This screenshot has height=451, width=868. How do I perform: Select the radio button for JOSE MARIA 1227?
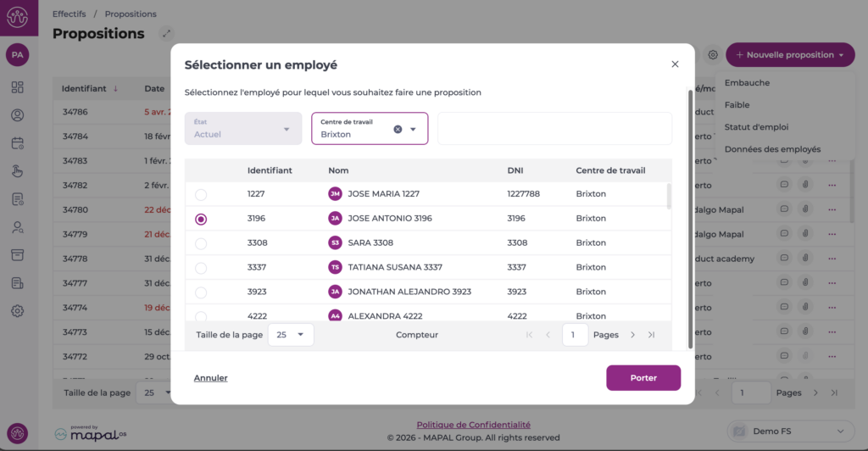(201, 195)
